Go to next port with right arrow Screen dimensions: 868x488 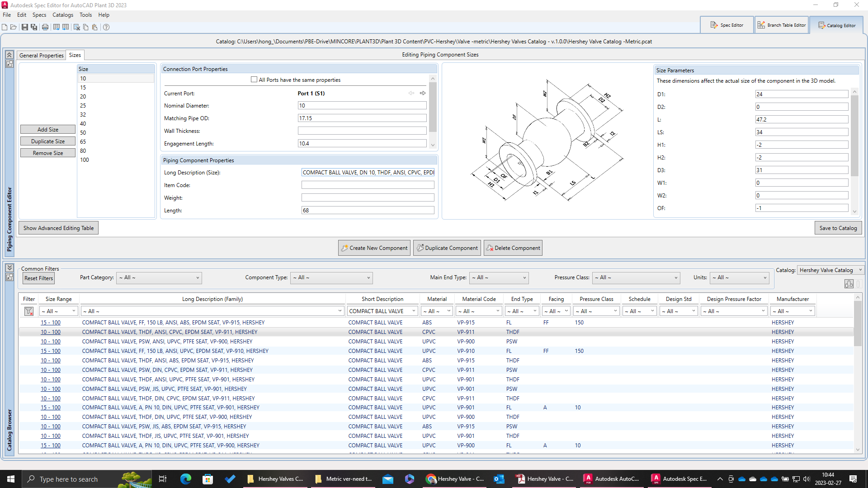coord(423,93)
